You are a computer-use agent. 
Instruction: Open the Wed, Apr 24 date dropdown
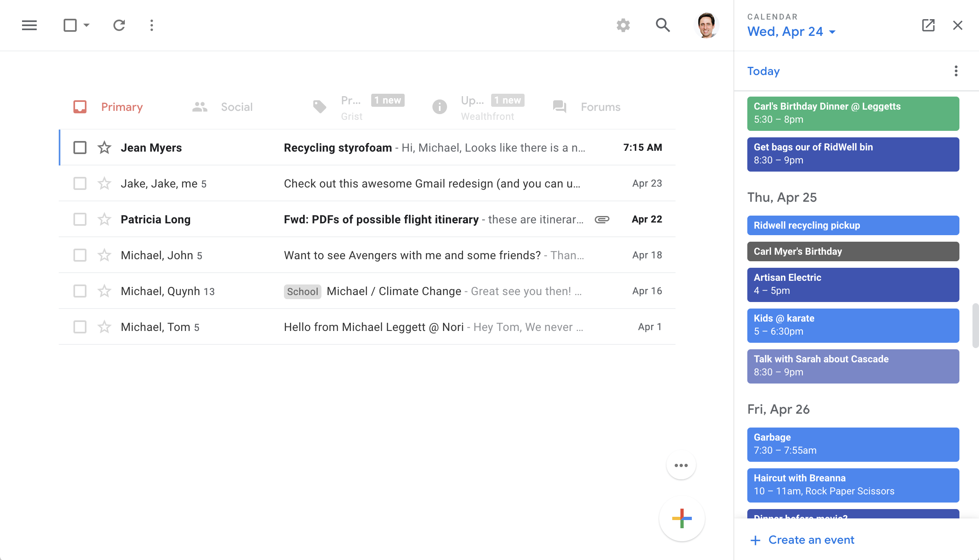click(x=791, y=31)
